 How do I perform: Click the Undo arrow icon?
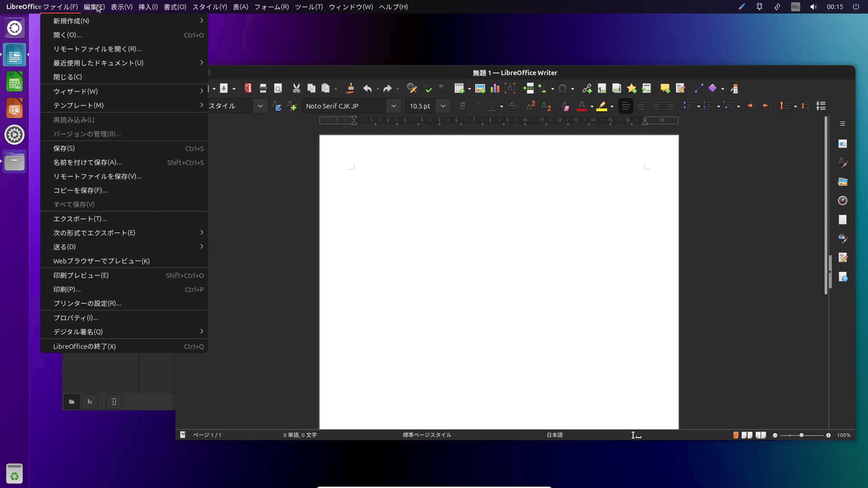(x=367, y=88)
